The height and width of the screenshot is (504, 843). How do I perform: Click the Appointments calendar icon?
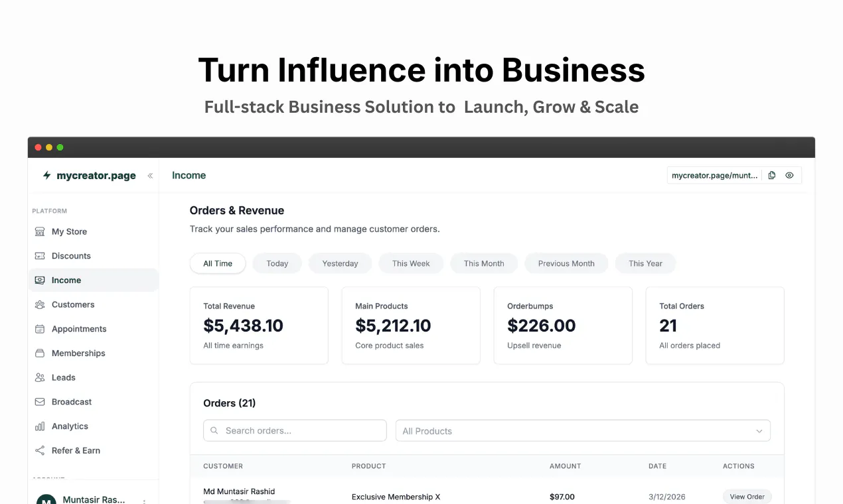40,329
